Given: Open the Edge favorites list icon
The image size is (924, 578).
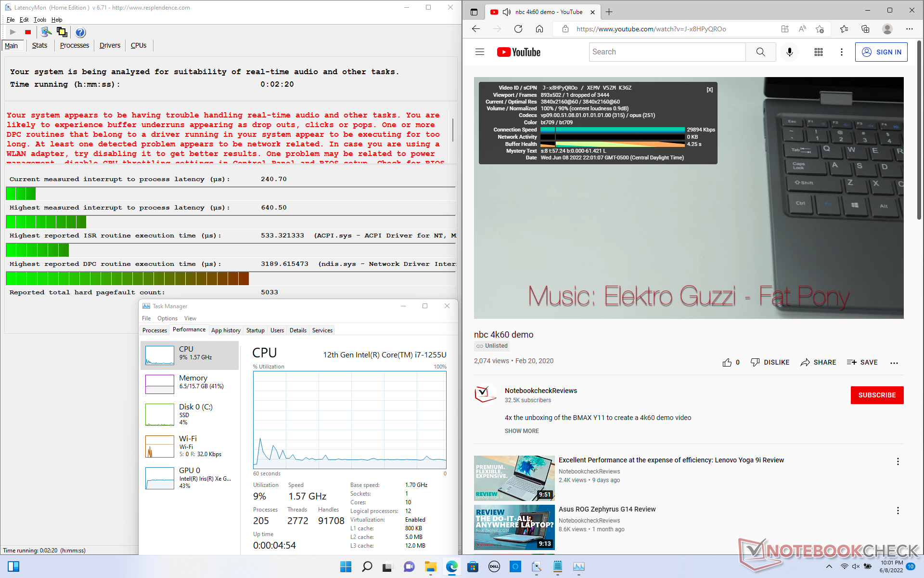Looking at the screenshot, I should (844, 29).
